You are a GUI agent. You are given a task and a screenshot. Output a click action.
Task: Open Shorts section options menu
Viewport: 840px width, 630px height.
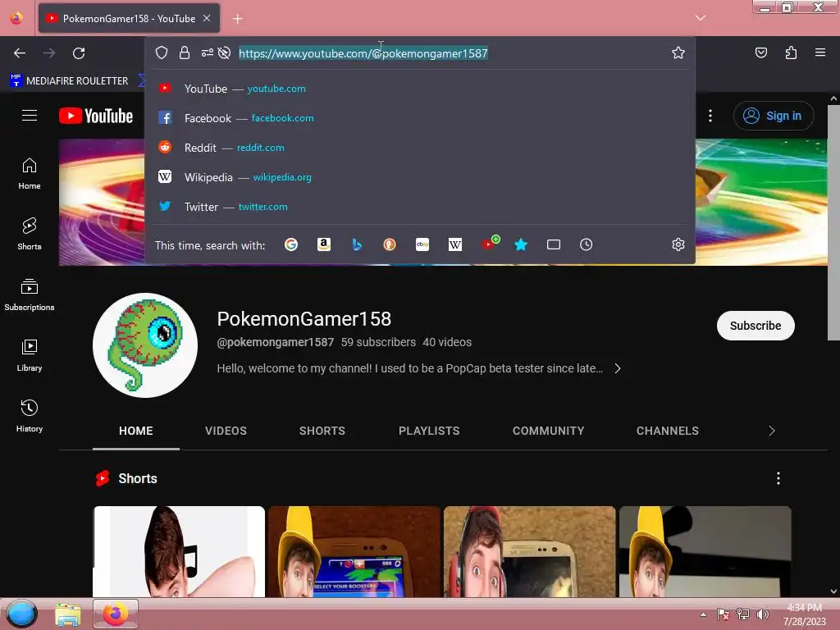pos(778,478)
